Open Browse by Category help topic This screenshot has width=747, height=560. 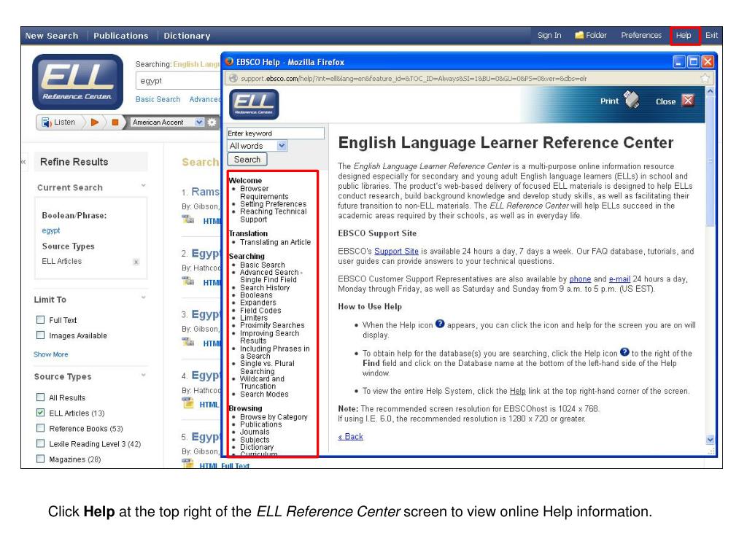274,416
